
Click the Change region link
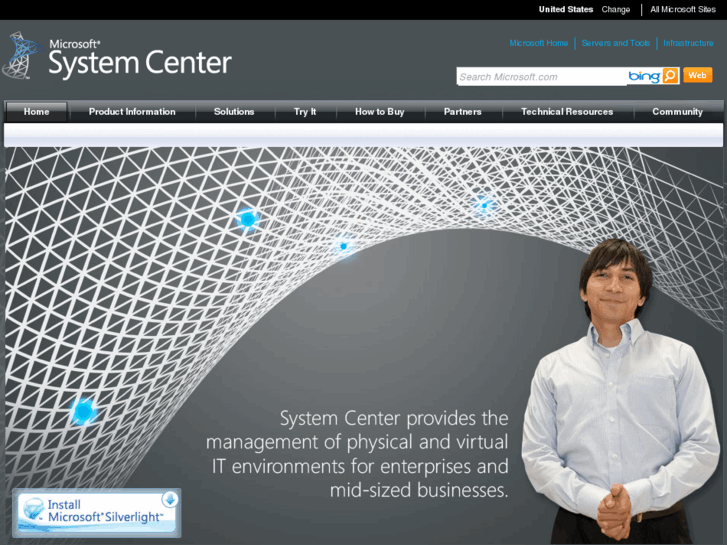click(616, 9)
